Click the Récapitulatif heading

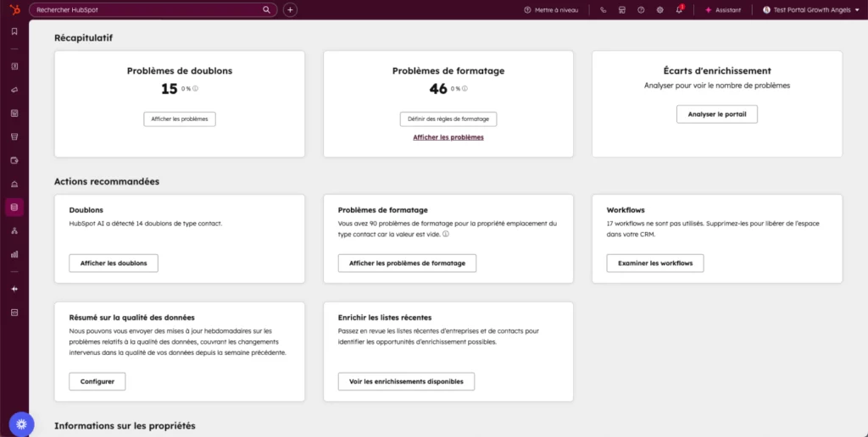(x=84, y=37)
